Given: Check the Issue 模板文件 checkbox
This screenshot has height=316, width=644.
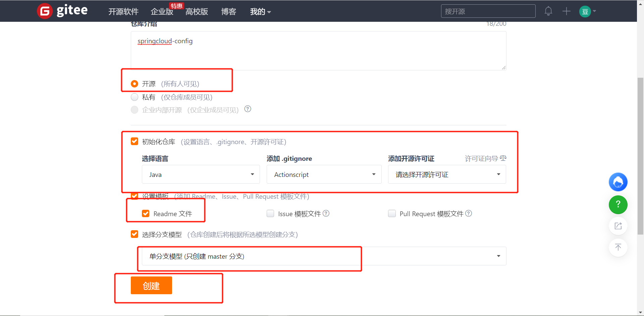Looking at the screenshot, I should [x=270, y=213].
